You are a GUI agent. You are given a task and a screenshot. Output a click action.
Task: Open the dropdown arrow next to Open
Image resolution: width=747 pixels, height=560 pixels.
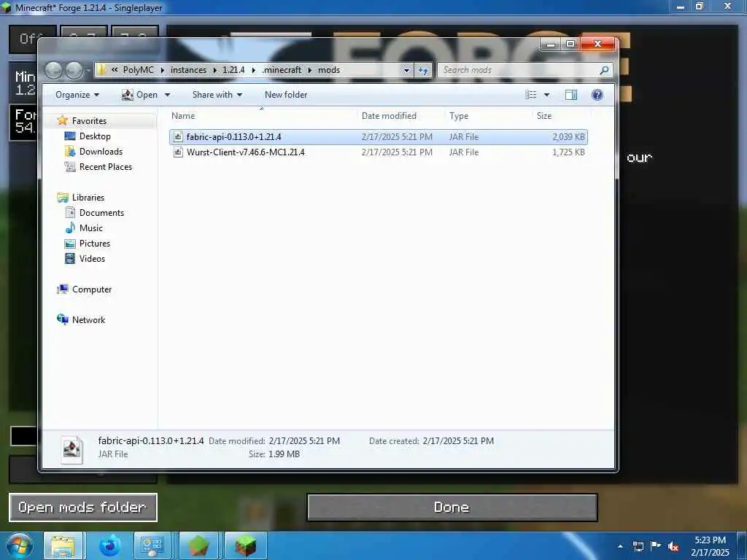(167, 95)
